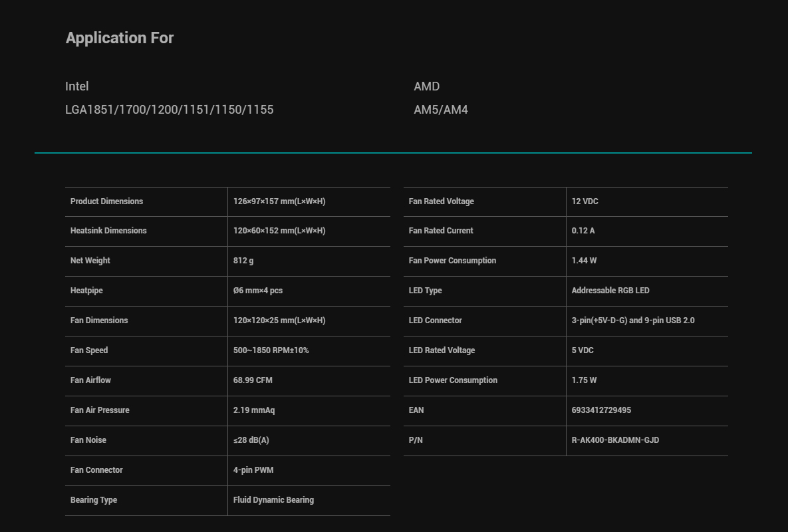Click the Fan Rated Voltage 12 VDC value
Screen dimensions: 788x532
click(x=585, y=201)
